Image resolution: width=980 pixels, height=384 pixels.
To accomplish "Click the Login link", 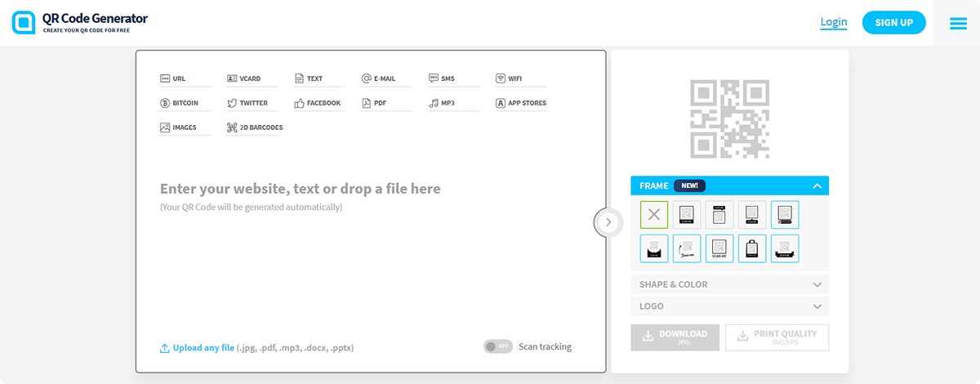I will 834,22.
